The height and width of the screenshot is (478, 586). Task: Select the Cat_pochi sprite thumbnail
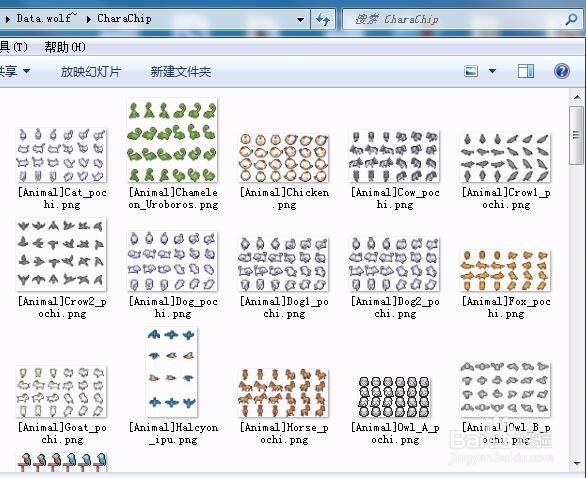coord(61,155)
